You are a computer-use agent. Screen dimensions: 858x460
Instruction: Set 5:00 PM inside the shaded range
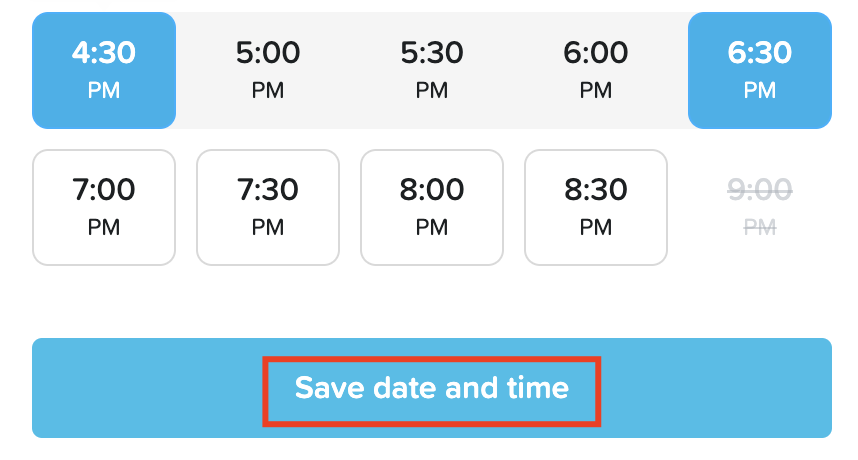click(268, 70)
